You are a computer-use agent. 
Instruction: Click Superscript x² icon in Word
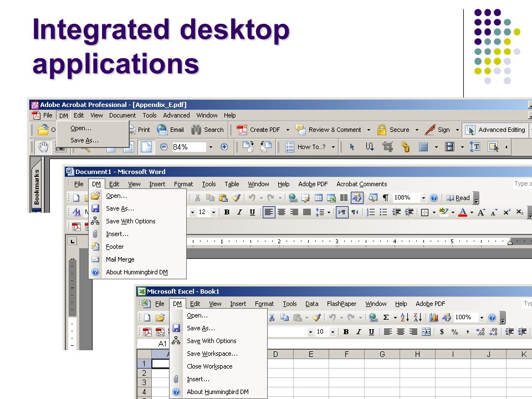click(507, 212)
